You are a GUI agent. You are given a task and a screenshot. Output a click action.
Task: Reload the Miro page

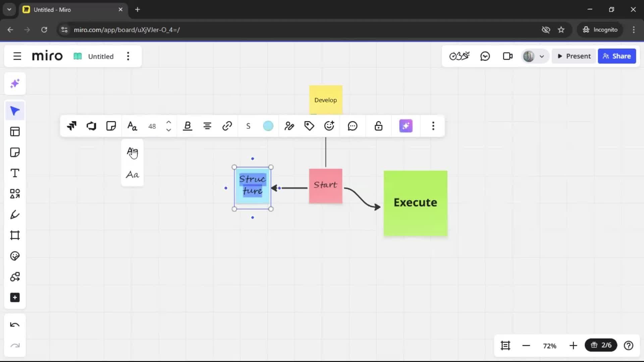[x=44, y=29]
